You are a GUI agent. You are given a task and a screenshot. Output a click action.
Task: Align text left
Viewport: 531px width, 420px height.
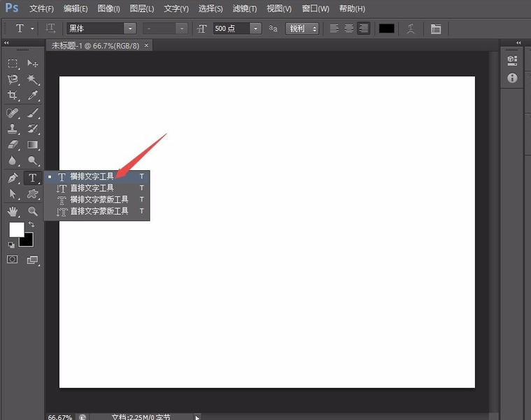tap(334, 29)
